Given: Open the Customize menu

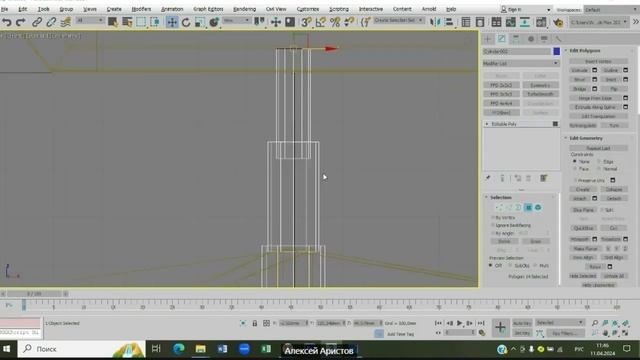Looking at the screenshot, I should [308, 9].
